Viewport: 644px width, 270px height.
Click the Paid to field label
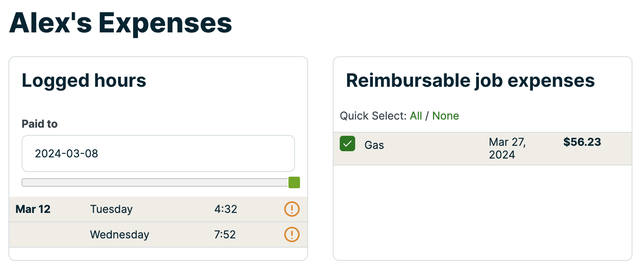[x=40, y=124]
